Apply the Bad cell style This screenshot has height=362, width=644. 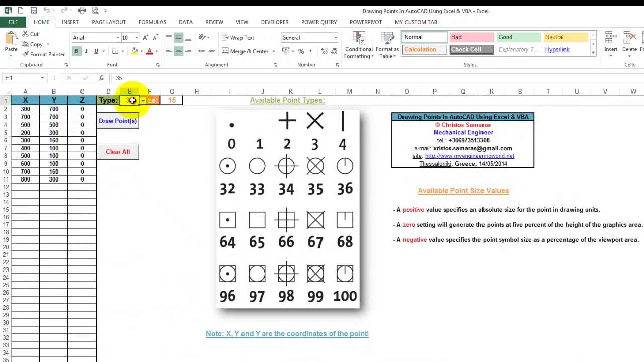[471, 37]
